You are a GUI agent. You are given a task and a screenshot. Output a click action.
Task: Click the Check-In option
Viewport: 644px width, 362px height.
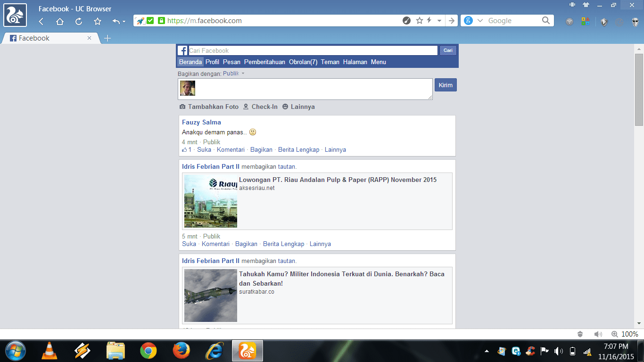click(260, 107)
